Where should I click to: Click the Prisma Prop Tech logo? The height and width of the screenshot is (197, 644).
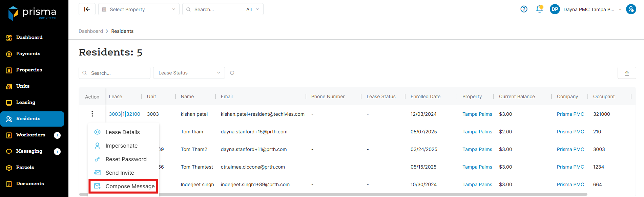[32, 13]
